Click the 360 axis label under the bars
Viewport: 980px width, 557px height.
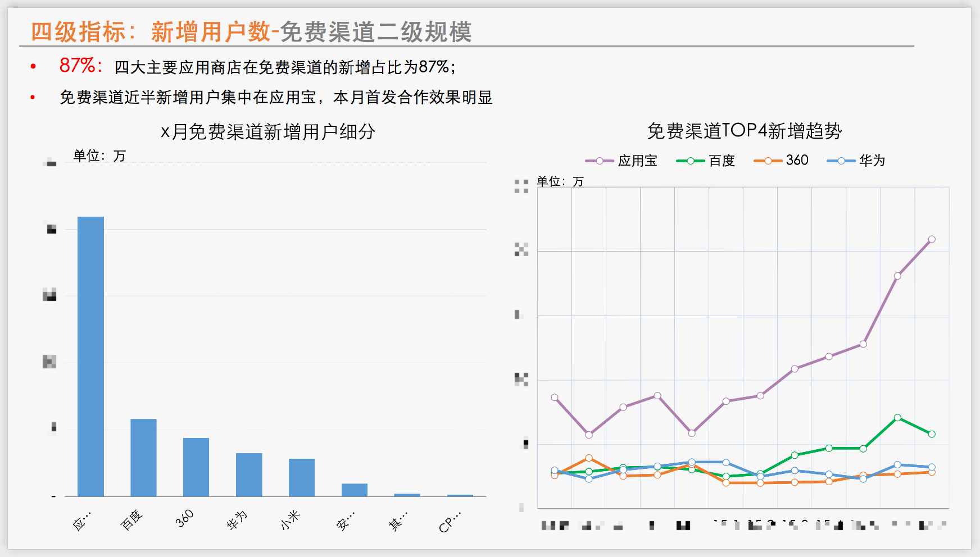pyautogui.click(x=184, y=518)
